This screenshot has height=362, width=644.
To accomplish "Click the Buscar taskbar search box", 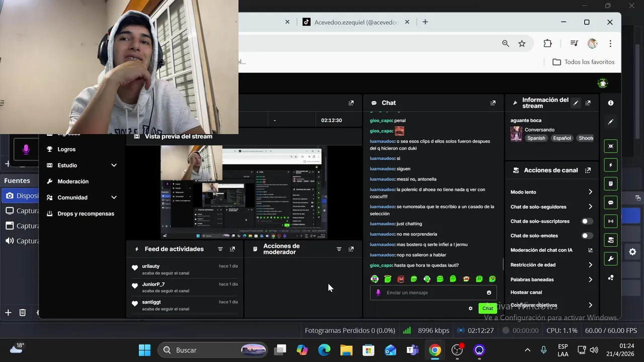I will pyautogui.click(x=213, y=350).
